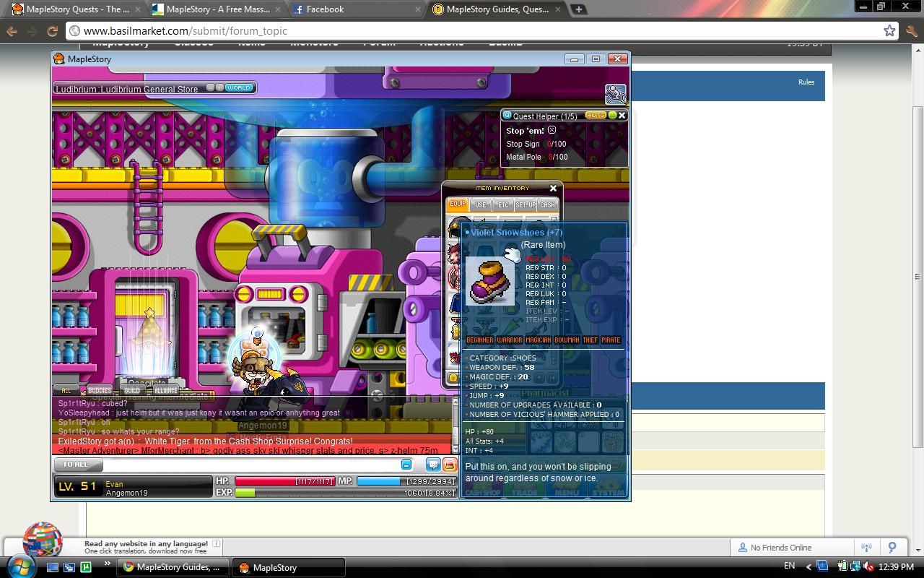Reload the basilmarket page

point(52,31)
